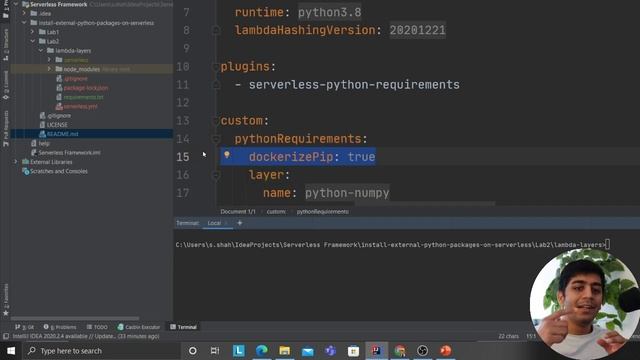This screenshot has width=640, height=360.
Task: Open Task View on the taskbar
Action: 215,351
